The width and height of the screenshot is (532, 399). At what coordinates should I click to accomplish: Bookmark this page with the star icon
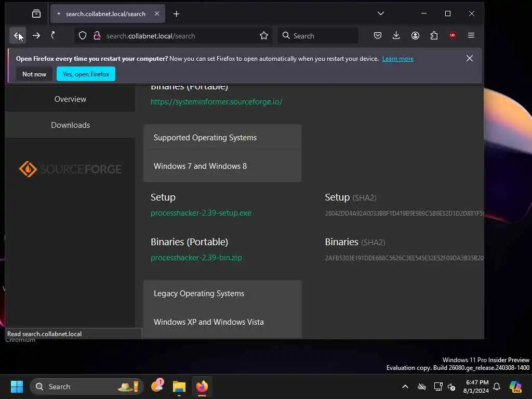coord(263,36)
